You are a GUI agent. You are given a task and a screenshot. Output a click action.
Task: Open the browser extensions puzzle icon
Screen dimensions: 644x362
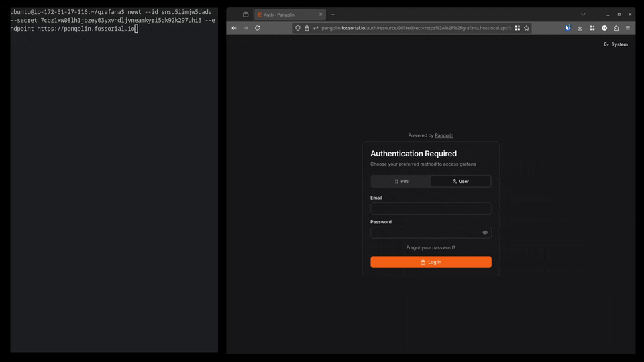616,28
